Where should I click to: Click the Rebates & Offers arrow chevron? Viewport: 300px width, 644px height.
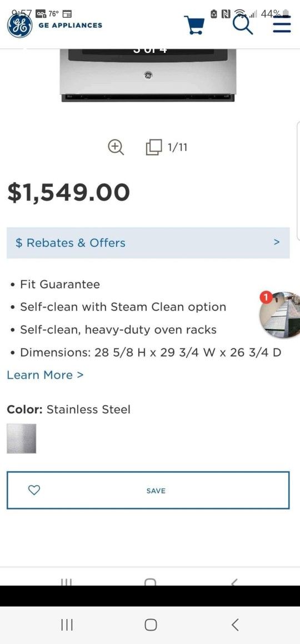pos(277,242)
